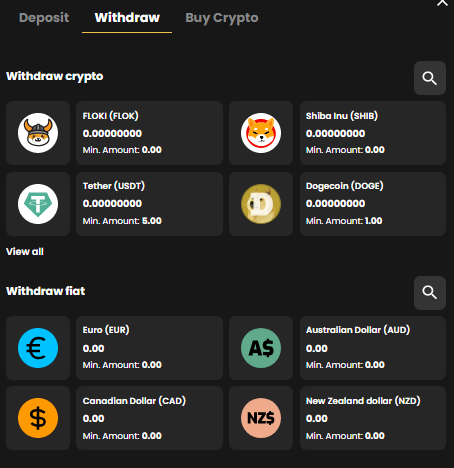The width and height of the screenshot is (454, 468).
Task: Click the FLOKI viking dog coin icon
Action: (x=38, y=133)
